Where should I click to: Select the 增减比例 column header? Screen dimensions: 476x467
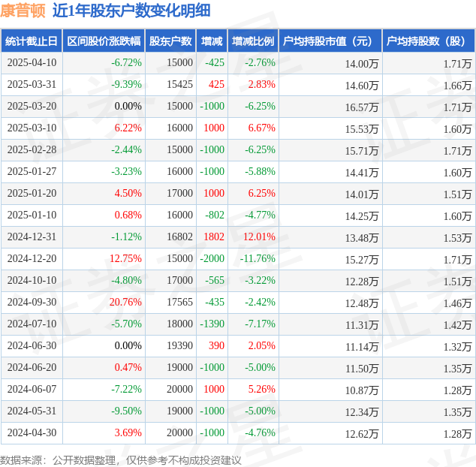click(x=253, y=41)
